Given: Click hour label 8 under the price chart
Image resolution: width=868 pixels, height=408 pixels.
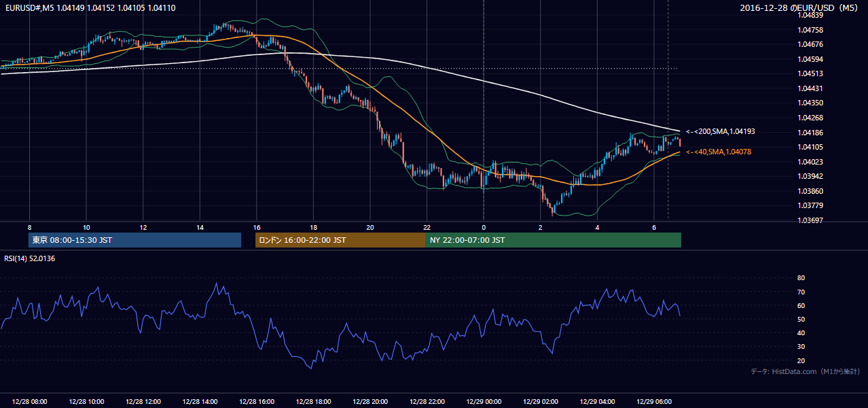Looking at the screenshot, I should [x=29, y=227].
